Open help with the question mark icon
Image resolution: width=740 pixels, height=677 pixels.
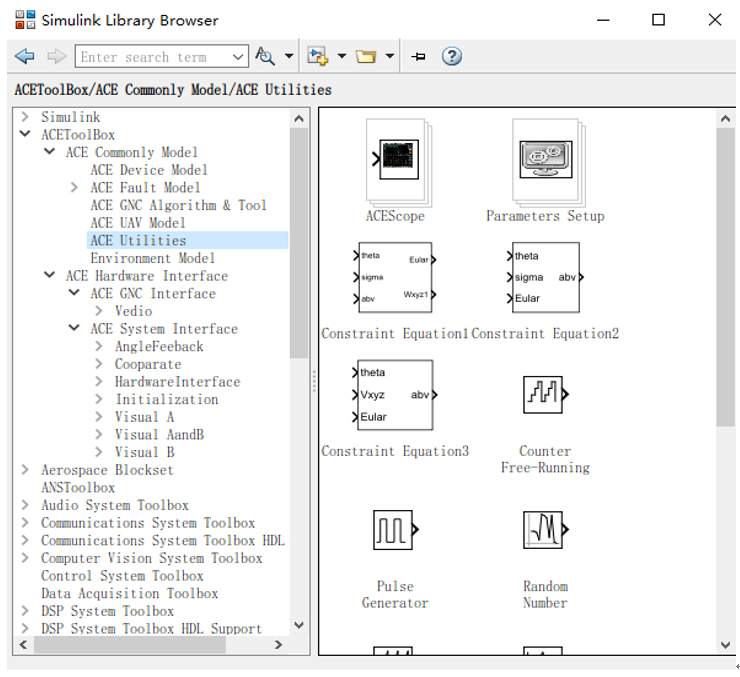(452, 57)
